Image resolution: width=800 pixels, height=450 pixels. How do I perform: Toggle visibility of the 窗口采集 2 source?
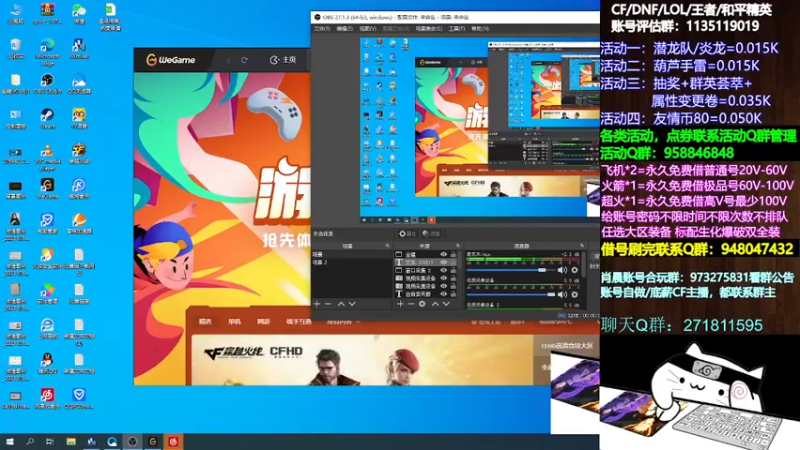[x=443, y=270]
